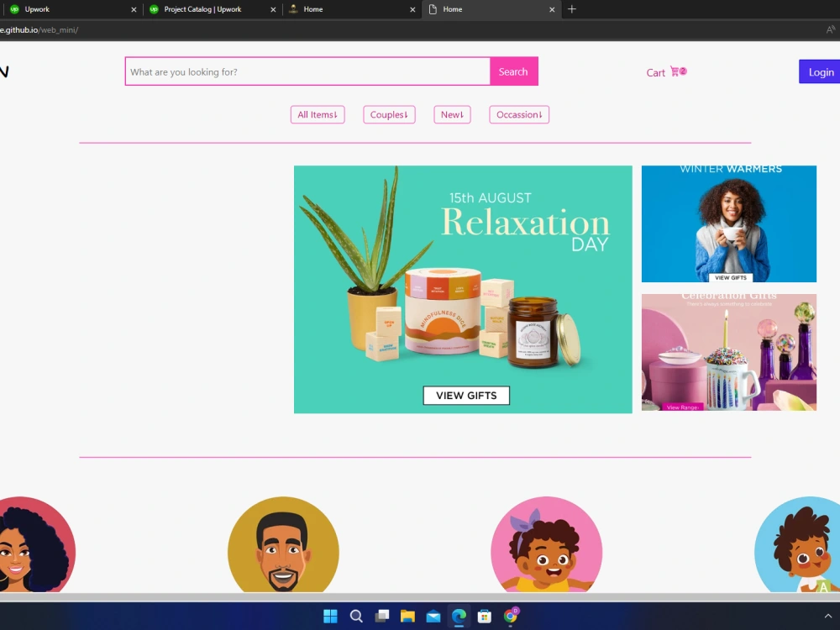This screenshot has width=840, height=630.
Task: Click VIEW GIFTS on Relaxation Day banner
Action: click(x=466, y=396)
